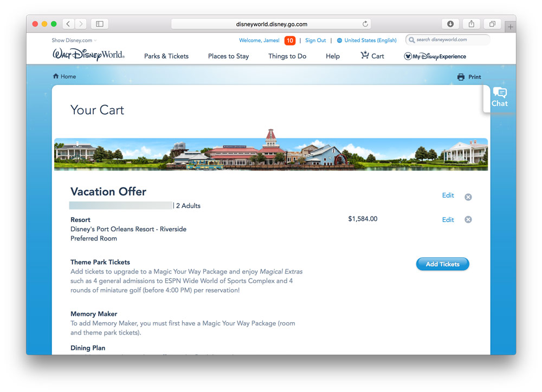Open Places to Stay menu
Viewport: 542px width, 392px height.
(x=229, y=56)
